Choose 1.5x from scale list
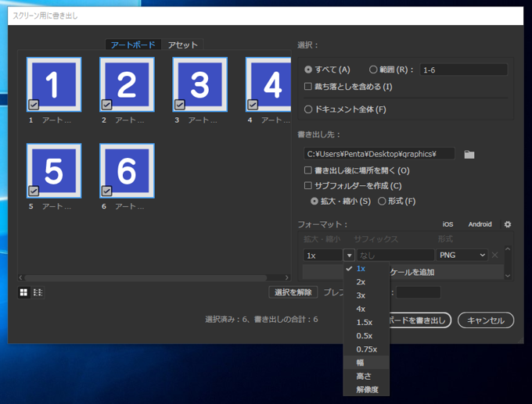The width and height of the screenshot is (532, 404). pyautogui.click(x=366, y=322)
